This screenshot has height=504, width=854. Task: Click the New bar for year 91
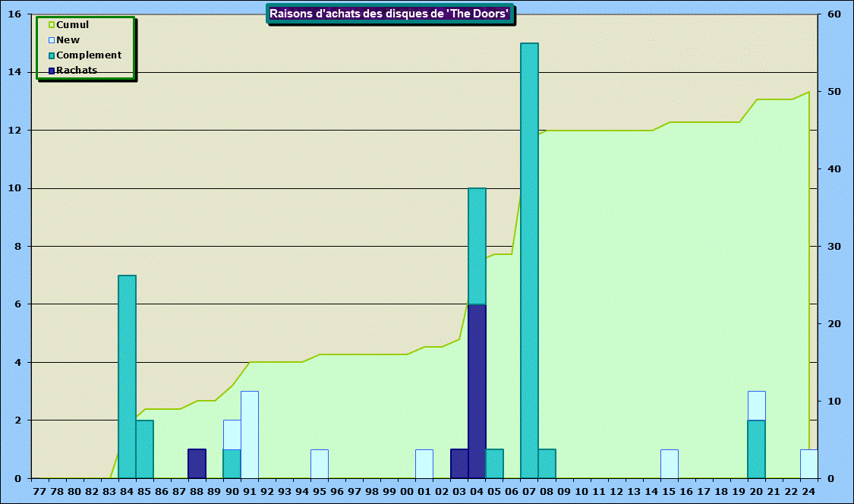[x=250, y=435]
